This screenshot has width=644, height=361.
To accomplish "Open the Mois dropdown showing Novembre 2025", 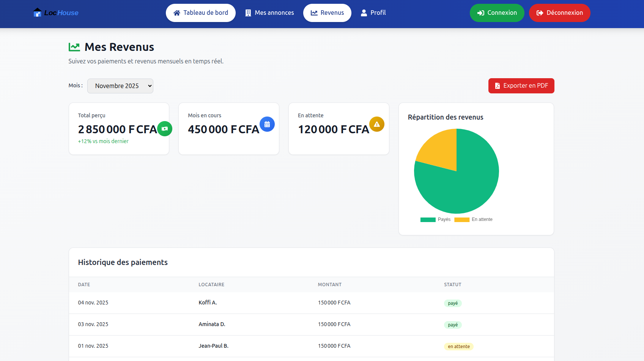I will [120, 86].
